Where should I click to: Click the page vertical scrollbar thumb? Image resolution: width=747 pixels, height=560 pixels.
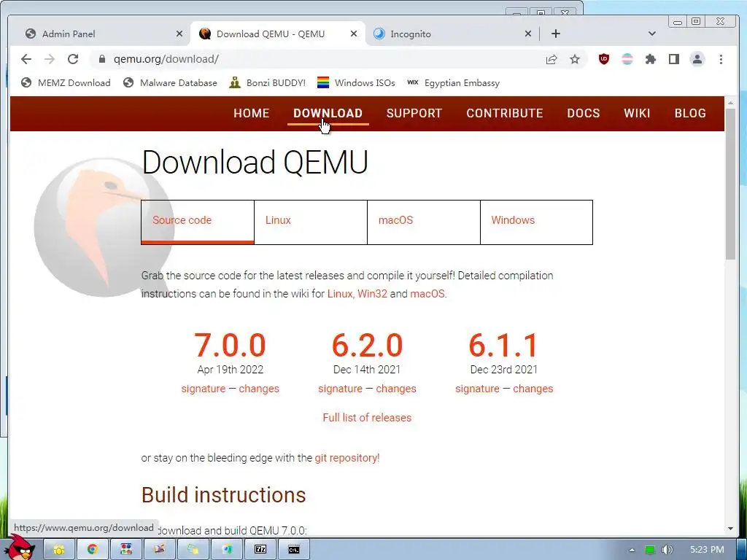tap(730, 184)
